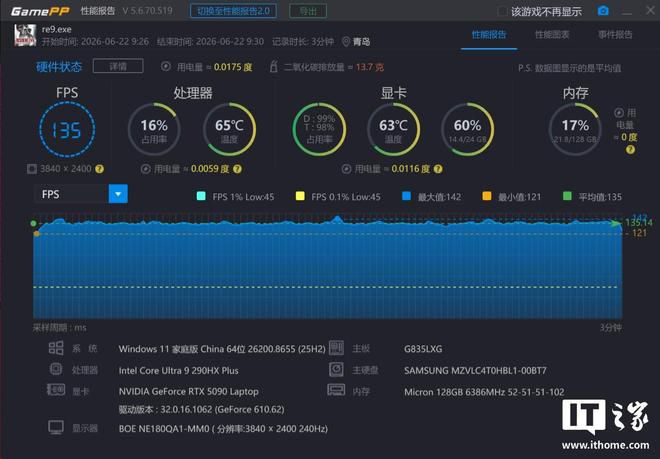This screenshot has width=660, height=459.
Task: Click memory power usage plug icon
Action: (x=618, y=112)
